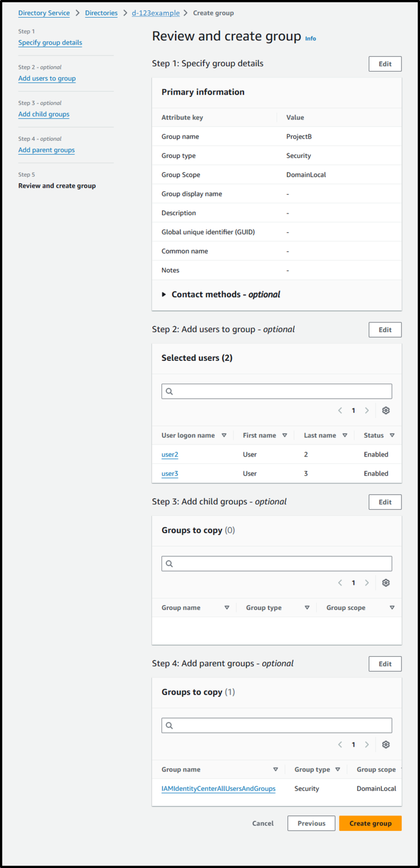420x868 pixels.
Task: Click sort icon on Group scope column
Action: coord(392,607)
